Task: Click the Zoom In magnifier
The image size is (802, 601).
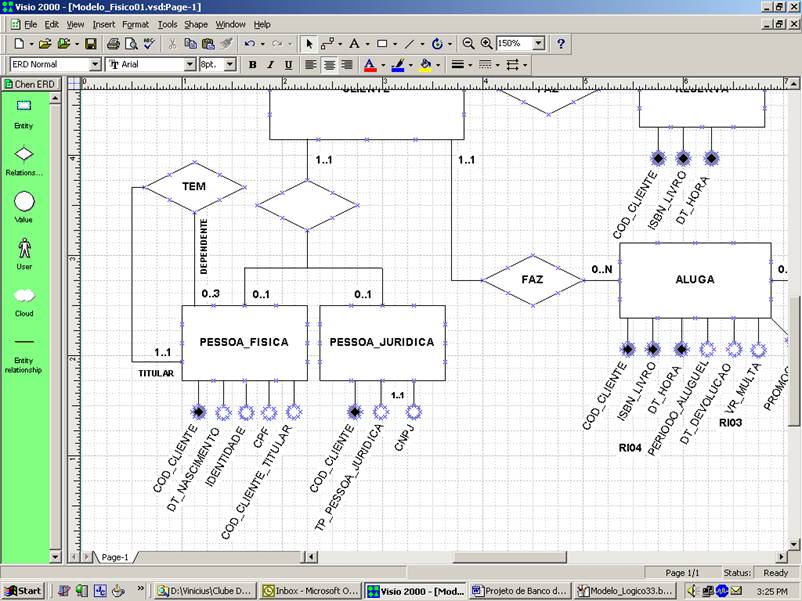Action: 487,44
